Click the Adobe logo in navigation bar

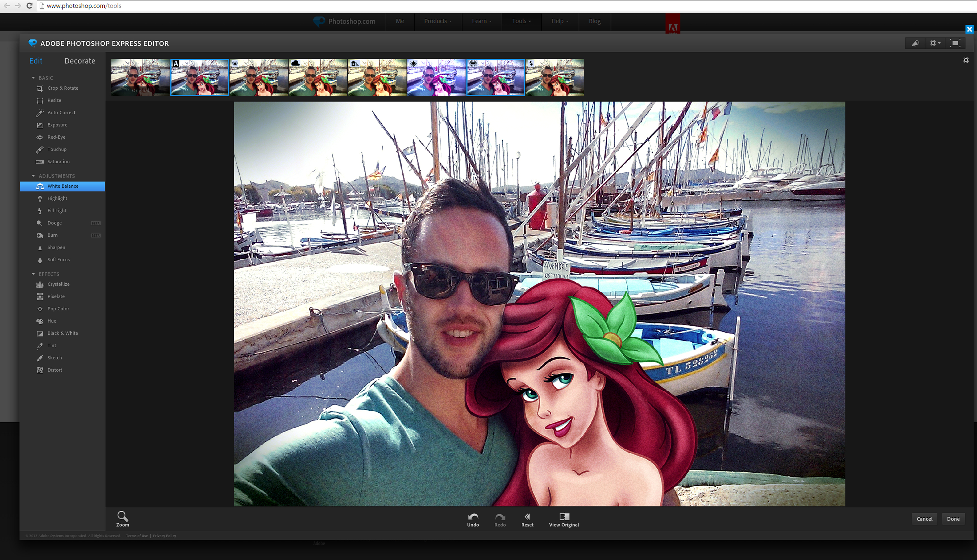[673, 24]
